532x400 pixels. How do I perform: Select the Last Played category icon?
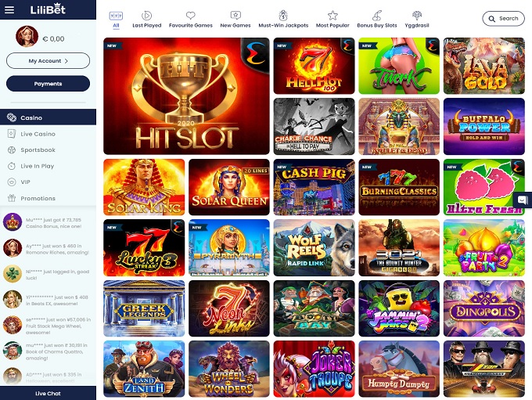(147, 16)
